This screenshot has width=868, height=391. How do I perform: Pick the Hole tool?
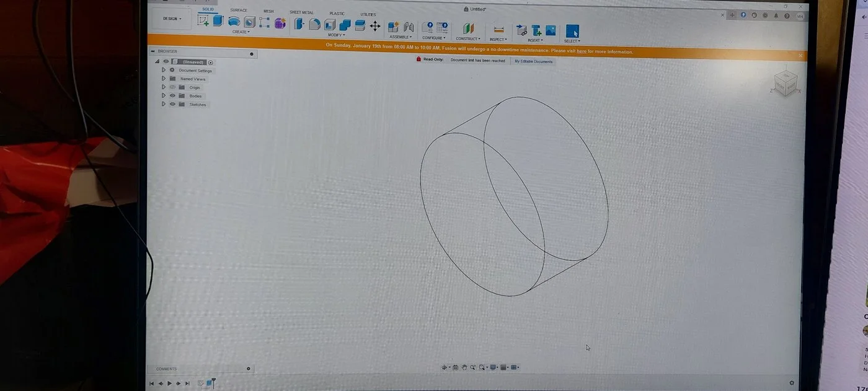tap(249, 22)
